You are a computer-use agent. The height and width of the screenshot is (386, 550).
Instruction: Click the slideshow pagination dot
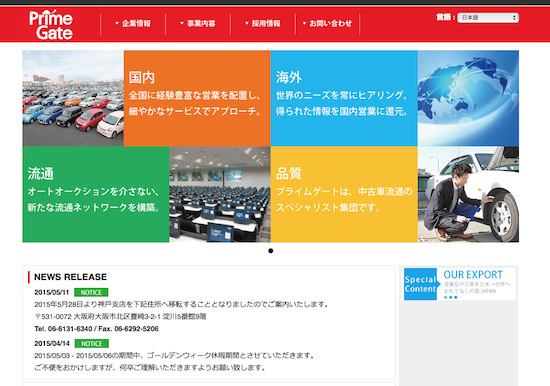(270, 251)
